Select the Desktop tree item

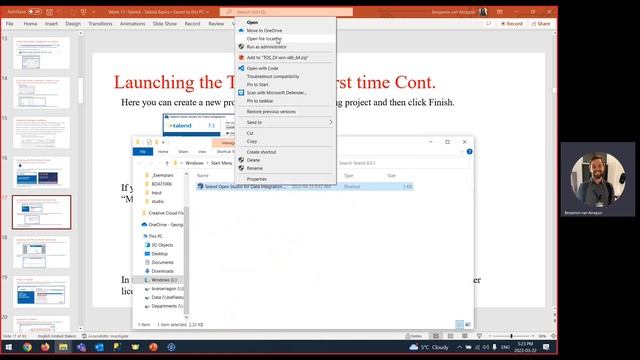(156, 254)
